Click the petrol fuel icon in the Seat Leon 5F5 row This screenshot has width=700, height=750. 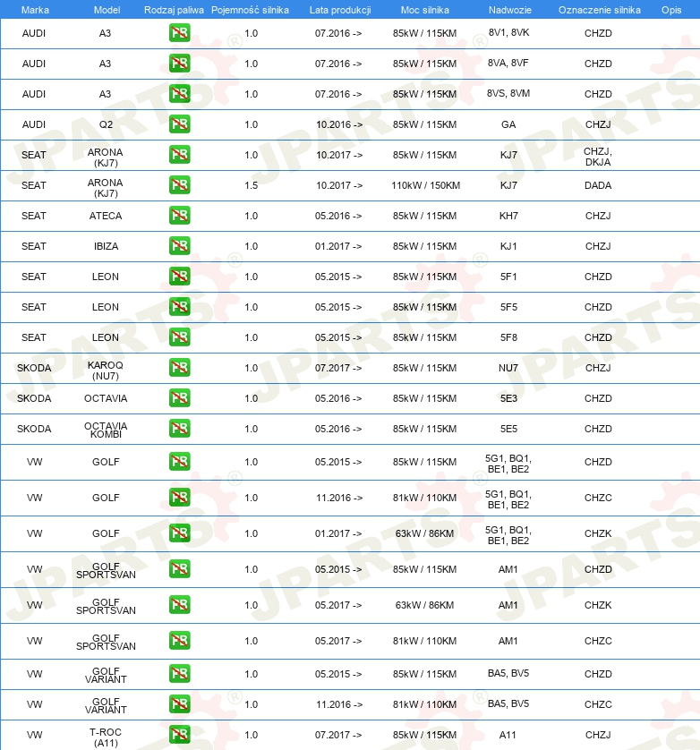coord(179,307)
